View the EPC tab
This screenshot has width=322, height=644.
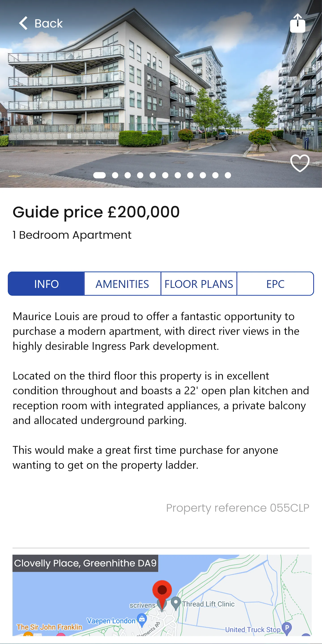275,284
